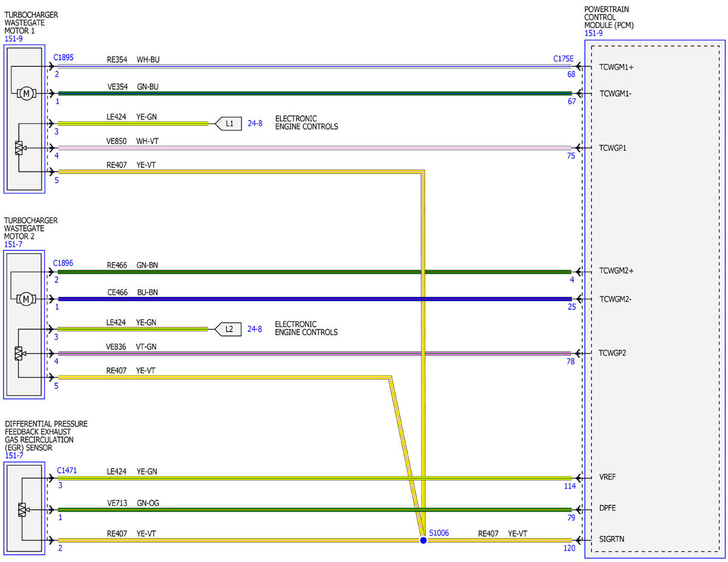Screen dimensions: 728x562
Task: Click the TCWGM2+ pin label
Action: click(616, 270)
